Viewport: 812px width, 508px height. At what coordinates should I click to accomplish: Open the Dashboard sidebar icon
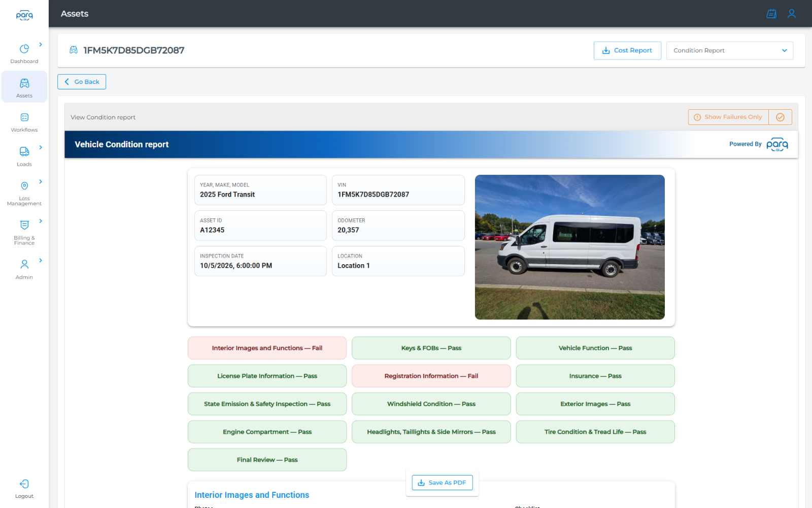point(24,49)
